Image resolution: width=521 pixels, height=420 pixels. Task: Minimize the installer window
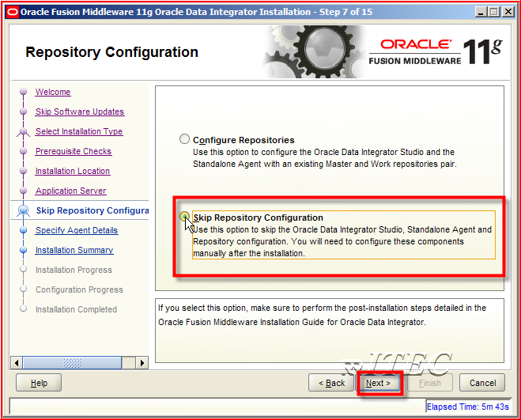(x=480, y=12)
